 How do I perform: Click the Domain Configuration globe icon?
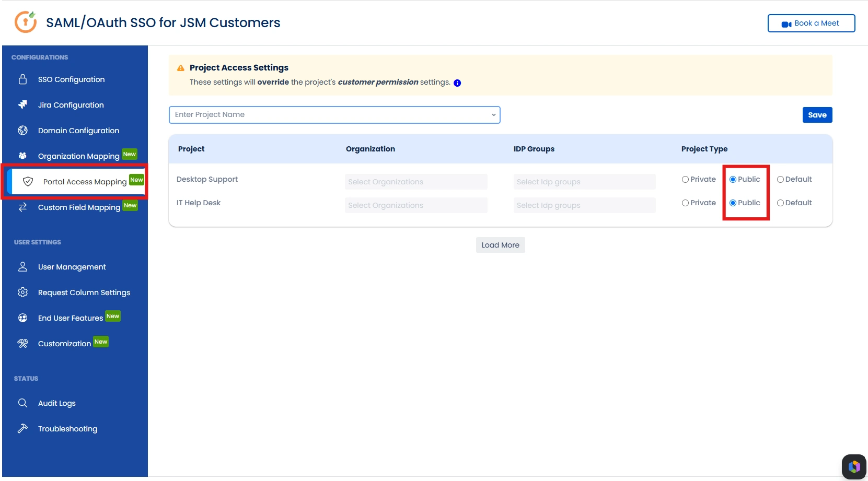[22, 131]
